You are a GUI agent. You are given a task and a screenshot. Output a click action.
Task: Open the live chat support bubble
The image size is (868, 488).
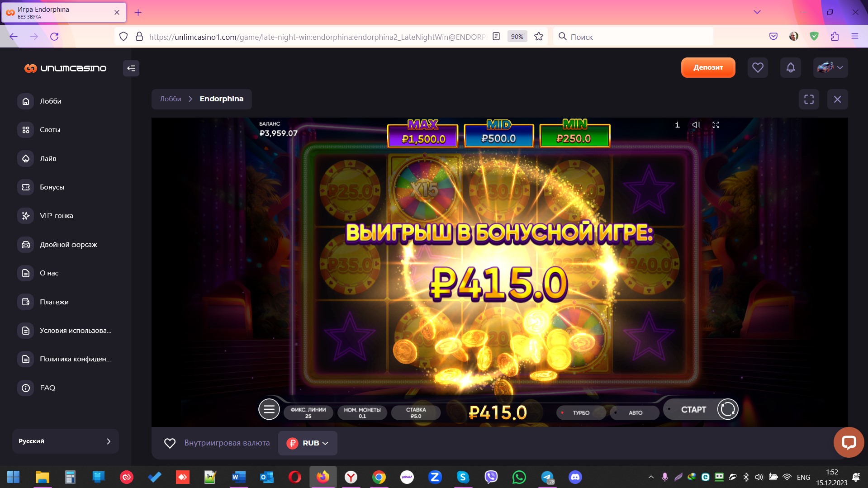(x=849, y=442)
